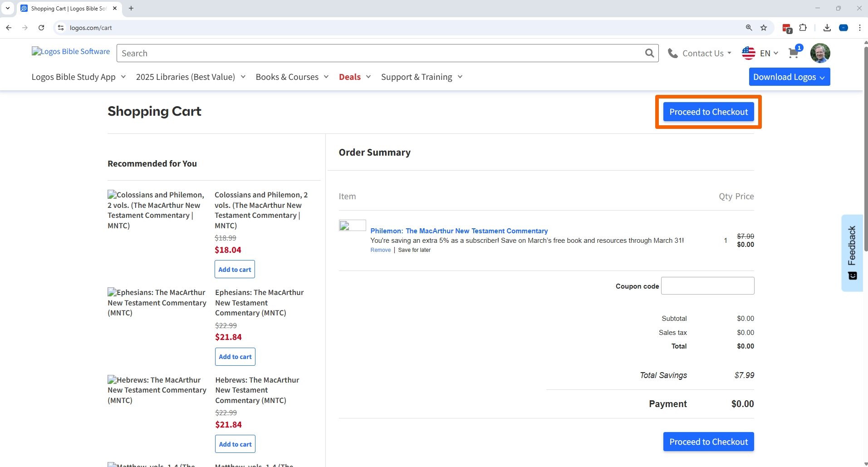Click the Coupon code input field

point(708,285)
